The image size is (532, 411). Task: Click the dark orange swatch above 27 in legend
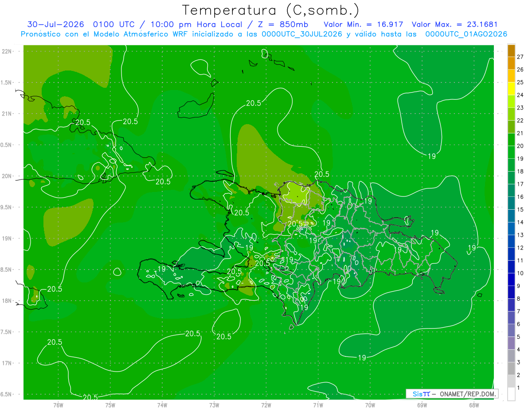(511, 51)
